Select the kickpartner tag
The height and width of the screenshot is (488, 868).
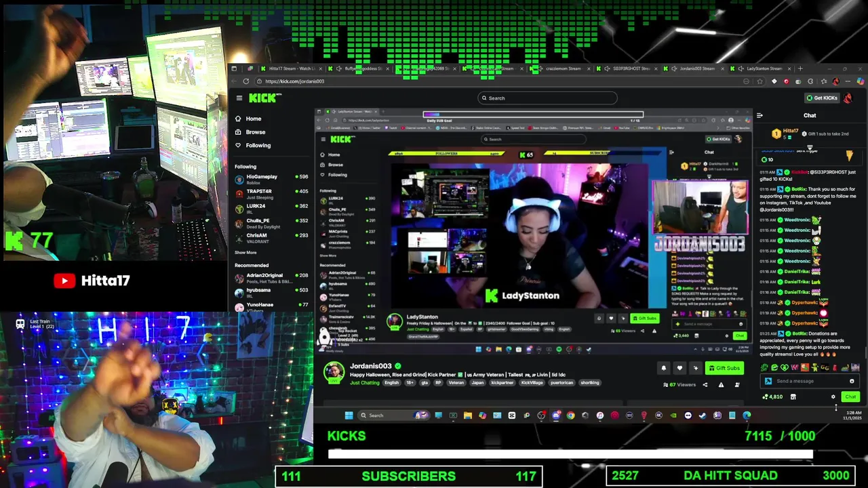click(502, 383)
